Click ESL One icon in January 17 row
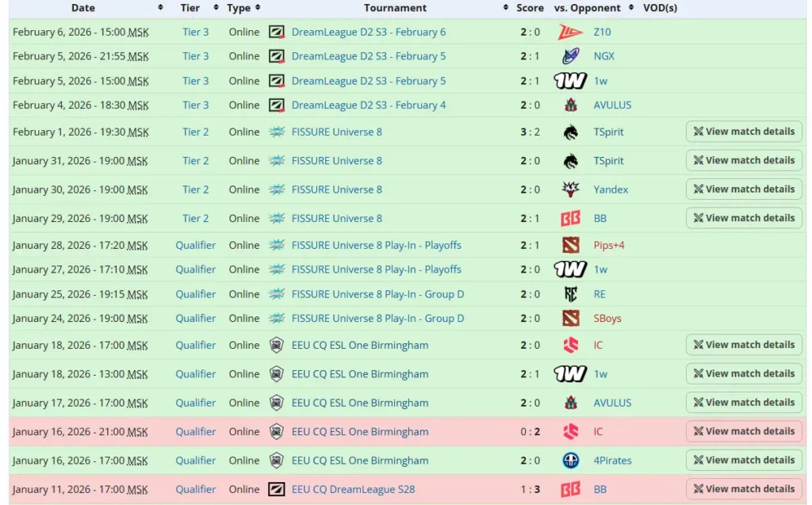The height and width of the screenshot is (505, 812). [277, 403]
